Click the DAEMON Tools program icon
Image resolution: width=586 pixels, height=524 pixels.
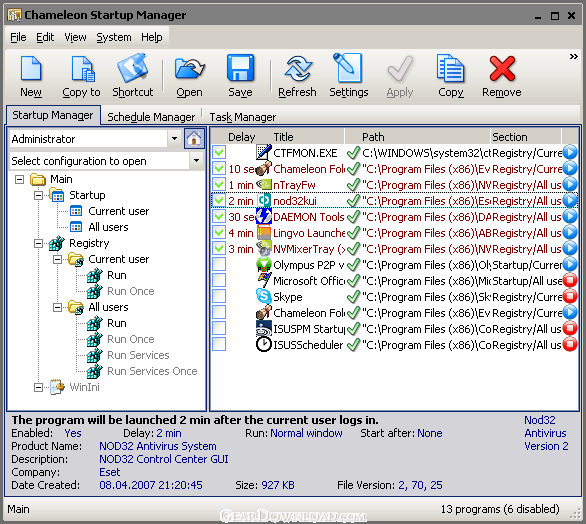click(264, 216)
